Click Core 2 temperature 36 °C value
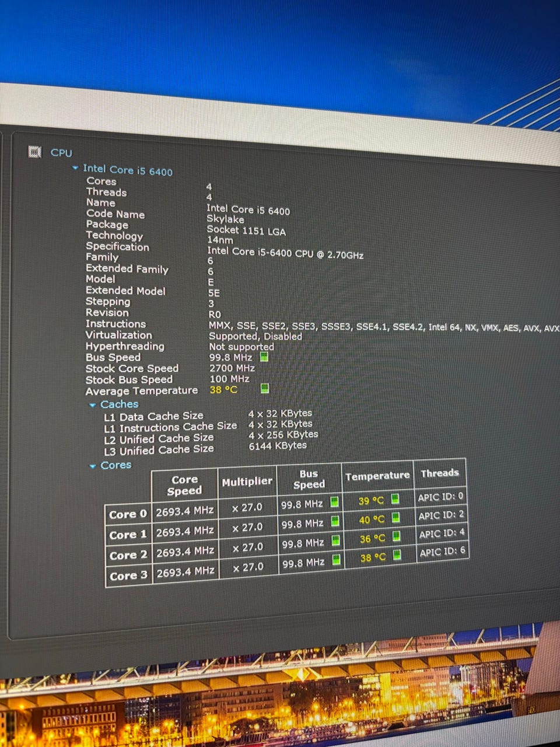 372,539
